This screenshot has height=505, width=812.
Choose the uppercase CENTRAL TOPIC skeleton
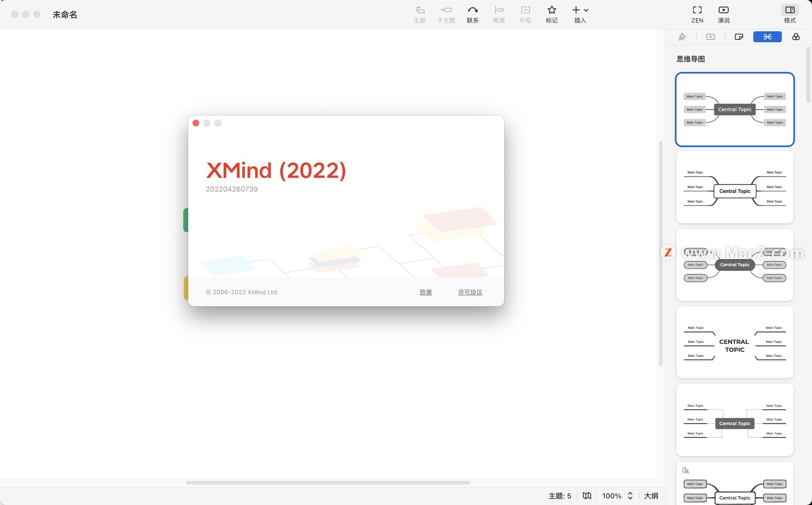[x=735, y=343]
